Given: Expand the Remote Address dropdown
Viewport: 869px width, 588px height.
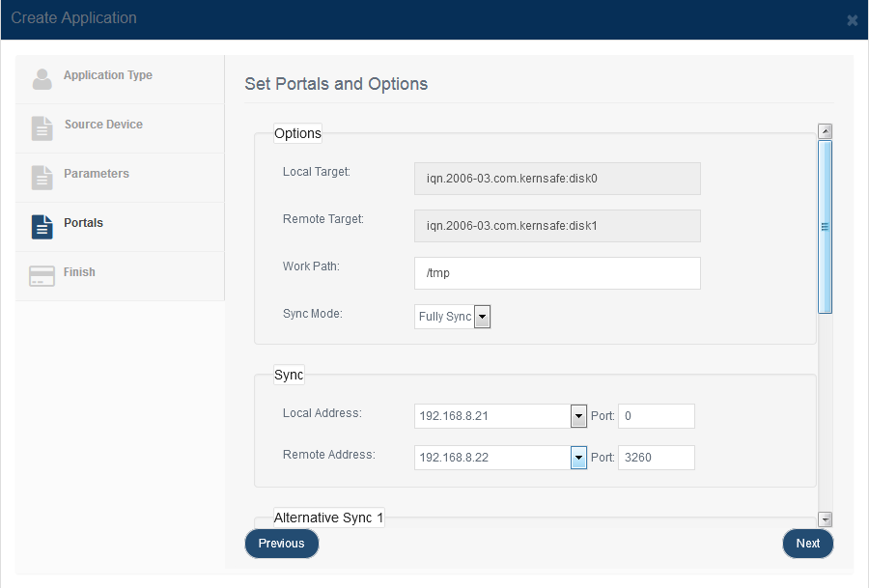Looking at the screenshot, I should tap(578, 458).
